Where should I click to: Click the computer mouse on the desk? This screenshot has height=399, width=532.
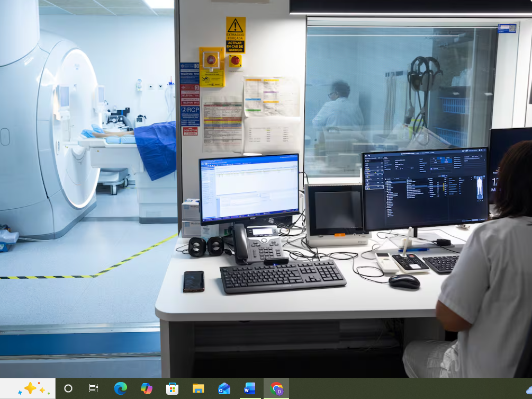pos(404,281)
